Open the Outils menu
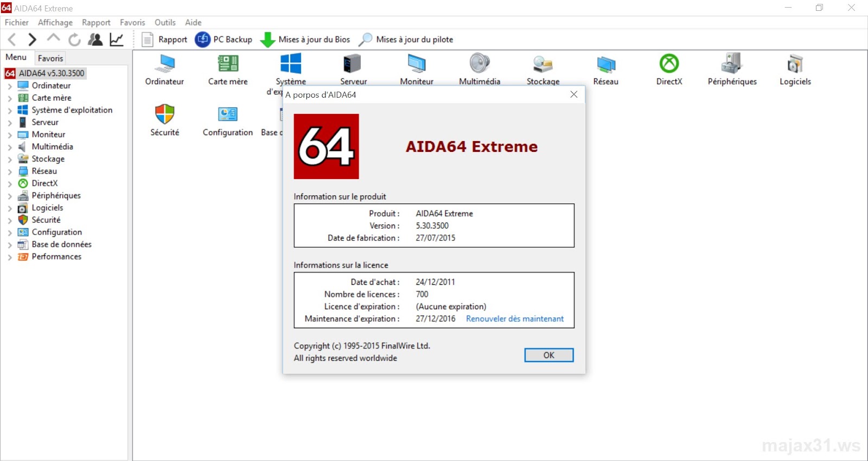This screenshot has height=461, width=868. click(165, 23)
